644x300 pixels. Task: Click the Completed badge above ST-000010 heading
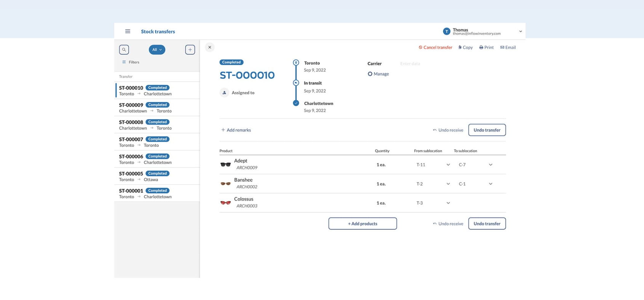(232, 62)
